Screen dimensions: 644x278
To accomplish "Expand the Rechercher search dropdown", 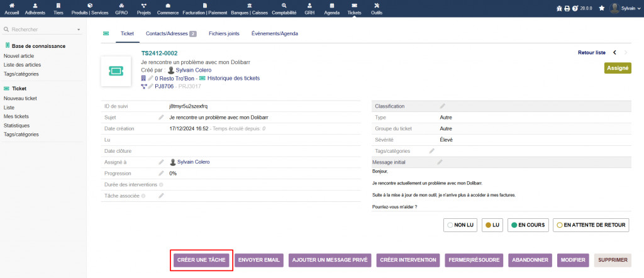I will click(x=79, y=30).
